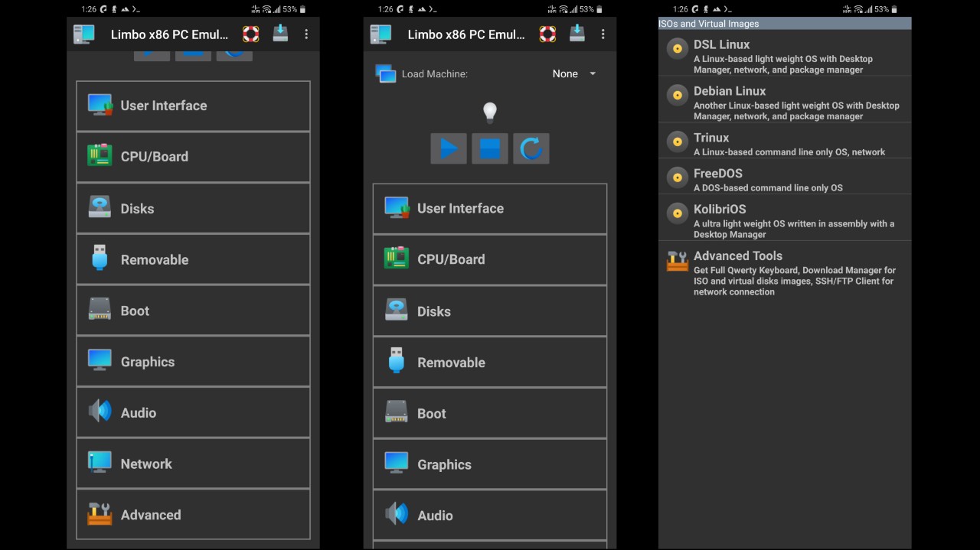The image size is (980, 550).
Task: Tap the Graphics monitor icon in the middle screenshot
Action: (397, 463)
